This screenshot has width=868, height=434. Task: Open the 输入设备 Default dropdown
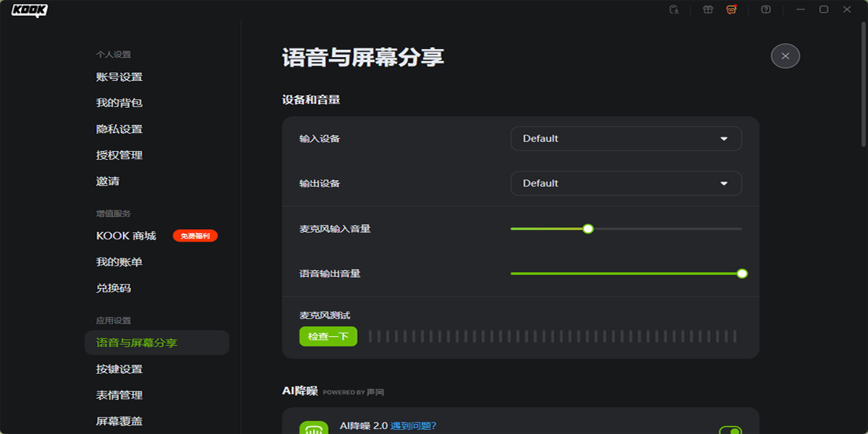[x=625, y=139]
